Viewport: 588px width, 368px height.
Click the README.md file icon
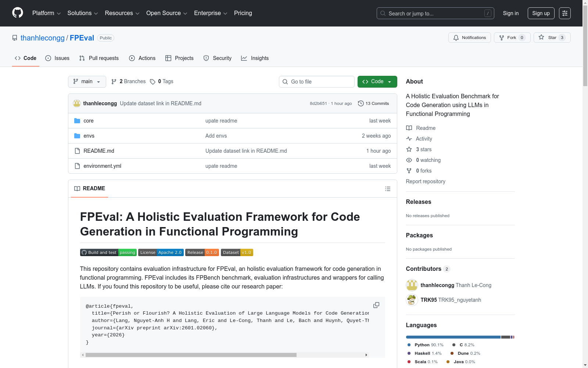click(x=77, y=151)
